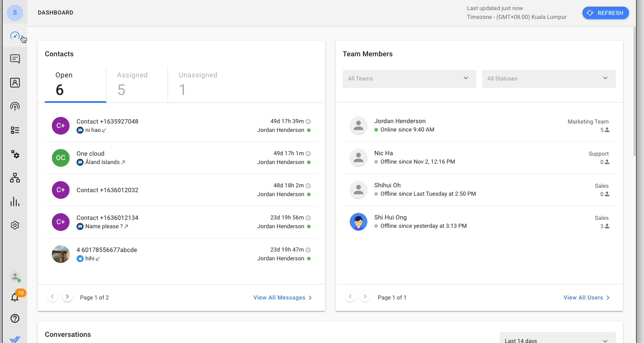Open the Help question mark icon

point(15,318)
